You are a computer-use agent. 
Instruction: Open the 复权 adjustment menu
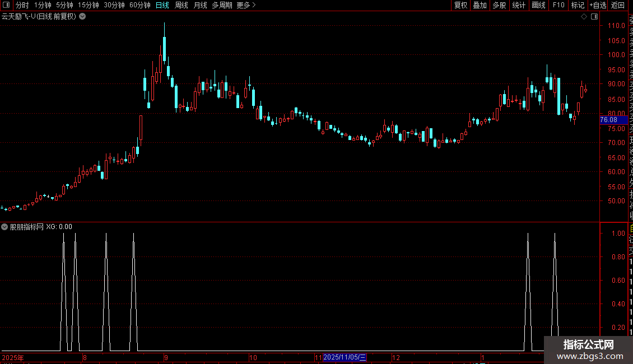pyautogui.click(x=460, y=5)
